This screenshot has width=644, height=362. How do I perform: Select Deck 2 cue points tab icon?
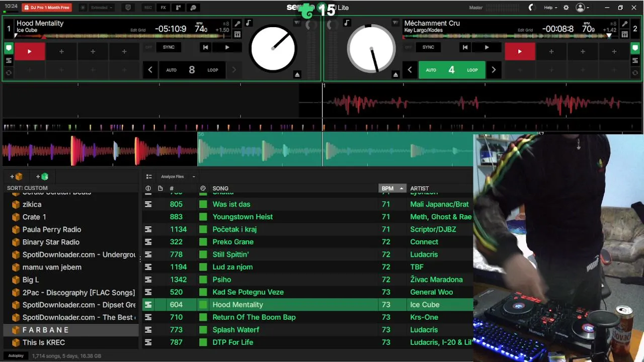click(x=635, y=48)
